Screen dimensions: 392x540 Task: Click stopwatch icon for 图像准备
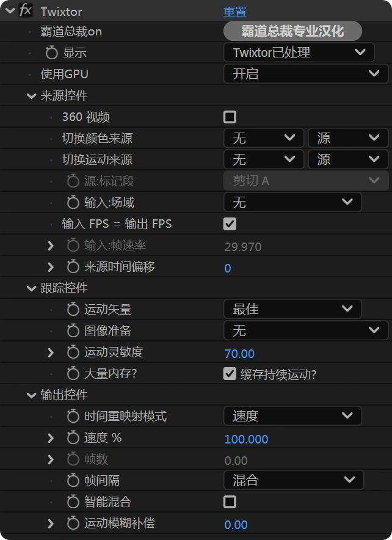click(x=73, y=330)
